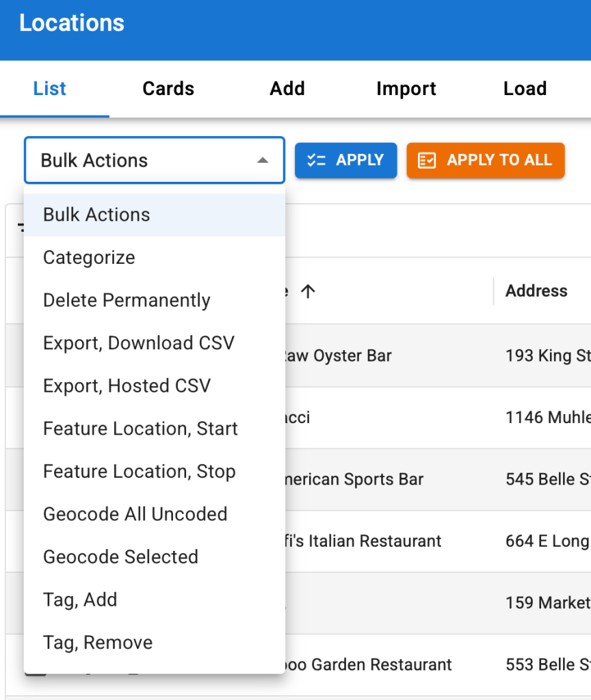Select Feature Location, Stop
The width and height of the screenshot is (591, 700).
[155, 472]
